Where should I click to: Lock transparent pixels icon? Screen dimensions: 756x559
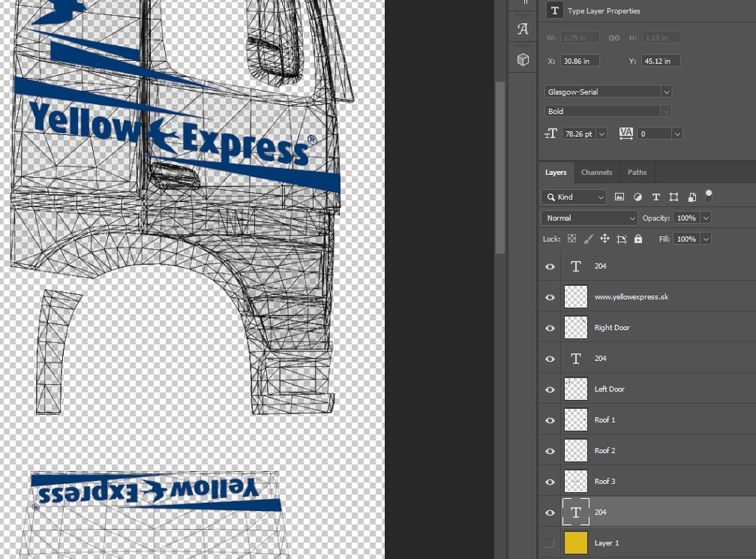[x=571, y=239]
